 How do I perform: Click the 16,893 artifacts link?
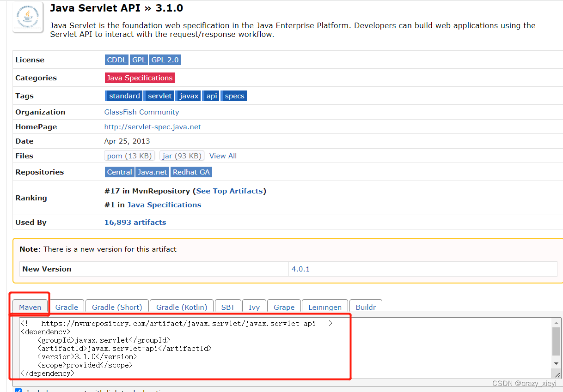tap(135, 222)
